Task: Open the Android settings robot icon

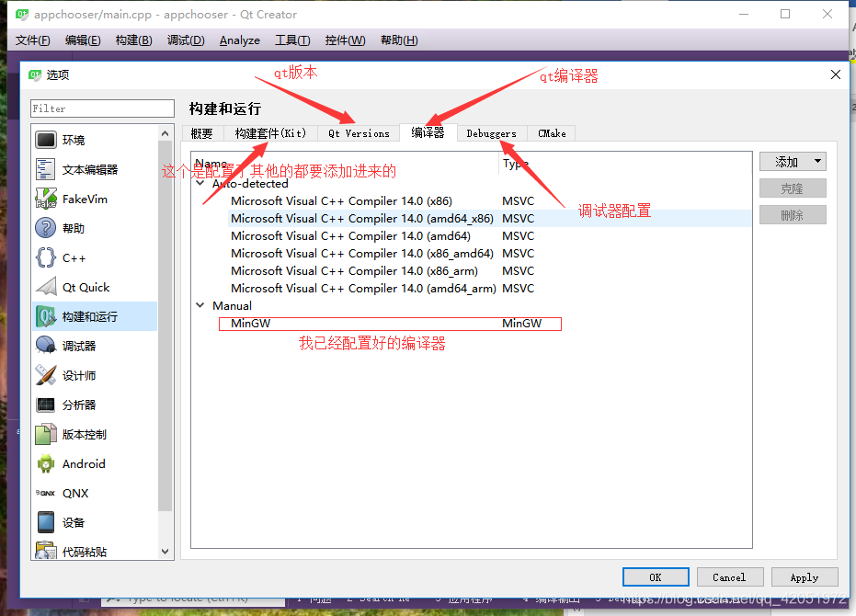Action: tap(46, 464)
